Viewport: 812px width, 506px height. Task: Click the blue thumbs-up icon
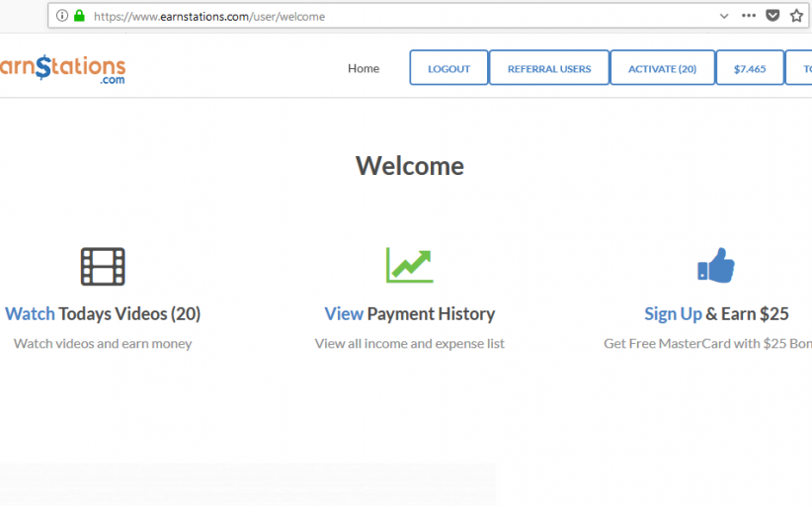point(716,265)
